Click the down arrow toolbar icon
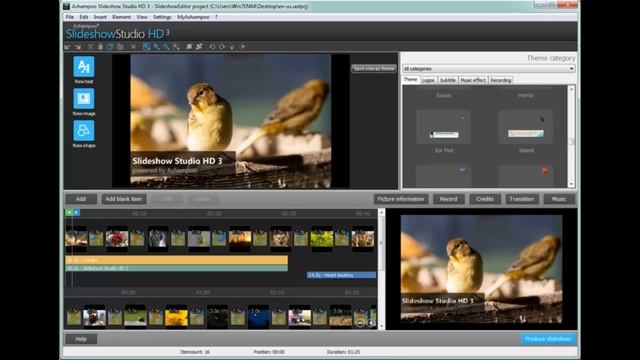Screen dimensions: 640x360 [x=232, y=47]
